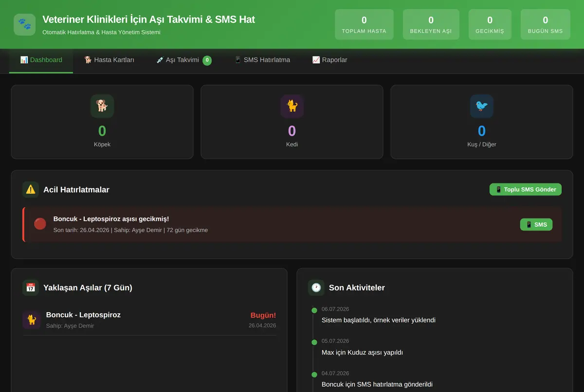Click the cat icon next to Boncuk - Leptospiroz

[32, 320]
